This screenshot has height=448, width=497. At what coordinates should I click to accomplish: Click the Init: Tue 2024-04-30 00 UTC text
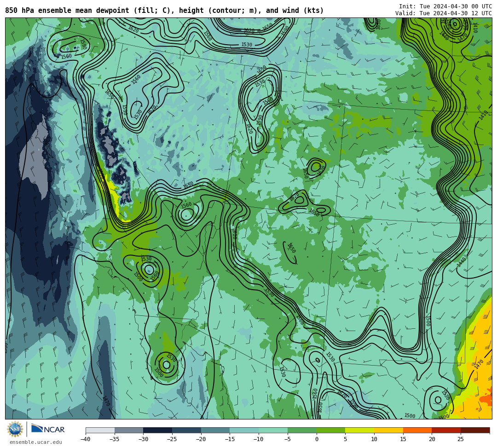445,6
